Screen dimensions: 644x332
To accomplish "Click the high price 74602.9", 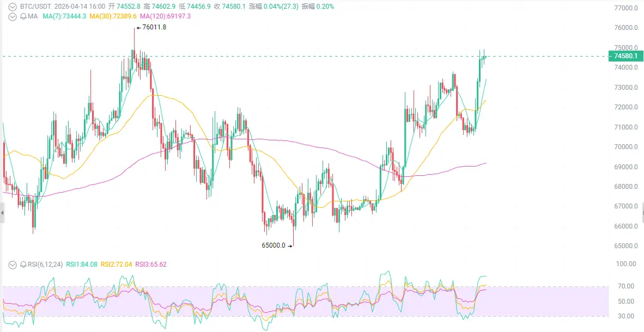I will (163, 7).
